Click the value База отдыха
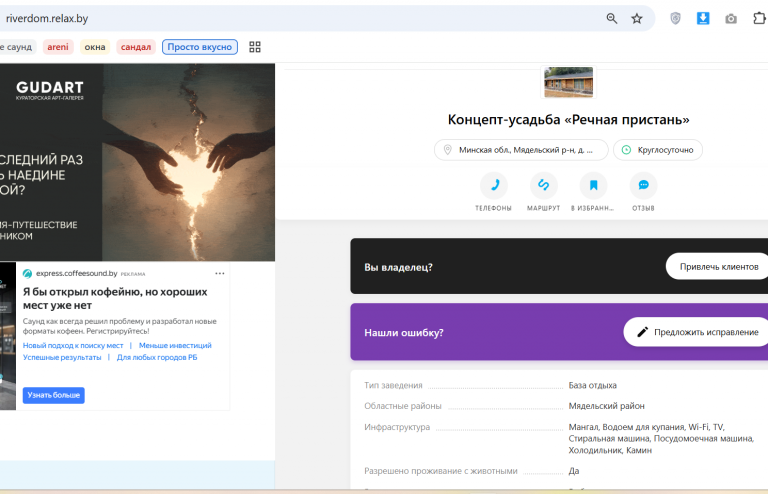The height and width of the screenshot is (494, 768). point(592,385)
